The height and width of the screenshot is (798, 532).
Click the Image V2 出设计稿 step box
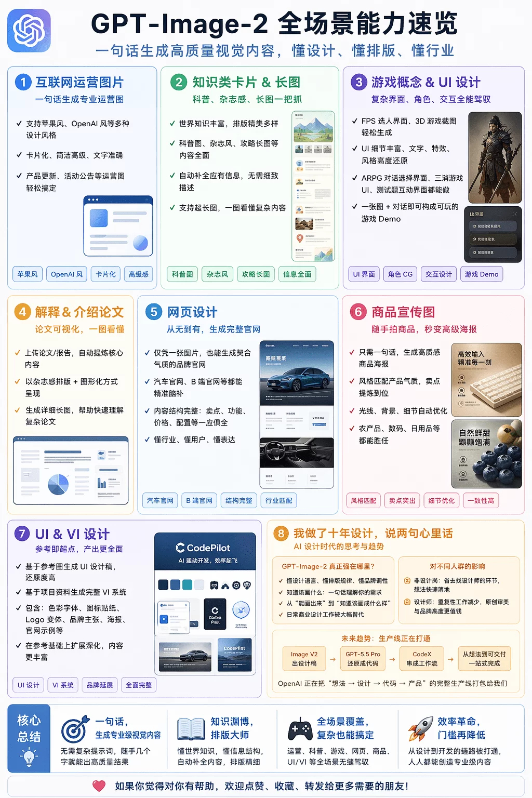304,659
